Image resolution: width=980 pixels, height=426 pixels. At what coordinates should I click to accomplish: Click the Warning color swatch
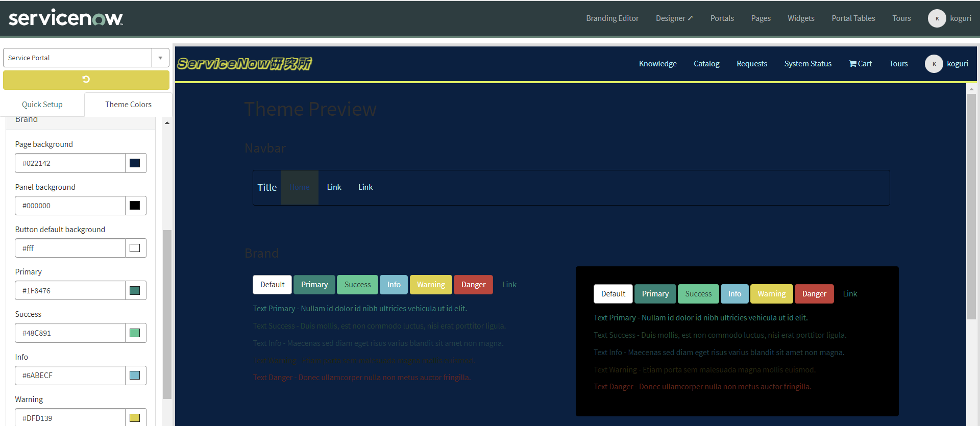(x=135, y=418)
